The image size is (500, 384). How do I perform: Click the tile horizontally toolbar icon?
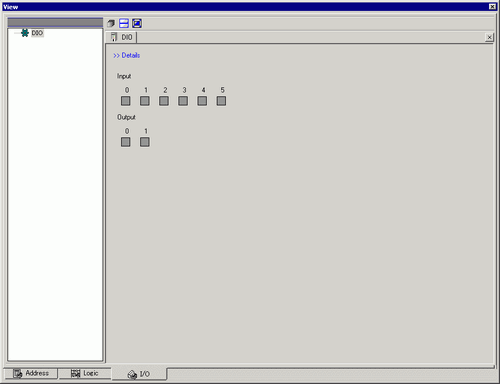[124, 23]
